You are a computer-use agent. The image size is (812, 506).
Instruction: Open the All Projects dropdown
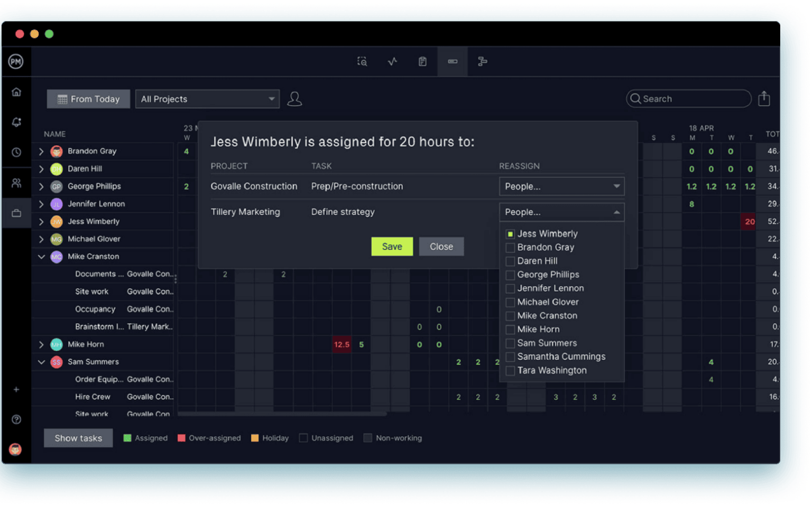pyautogui.click(x=207, y=99)
